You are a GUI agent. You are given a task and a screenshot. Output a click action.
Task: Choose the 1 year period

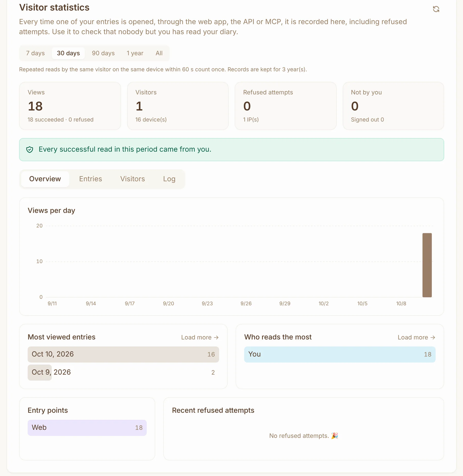point(135,53)
